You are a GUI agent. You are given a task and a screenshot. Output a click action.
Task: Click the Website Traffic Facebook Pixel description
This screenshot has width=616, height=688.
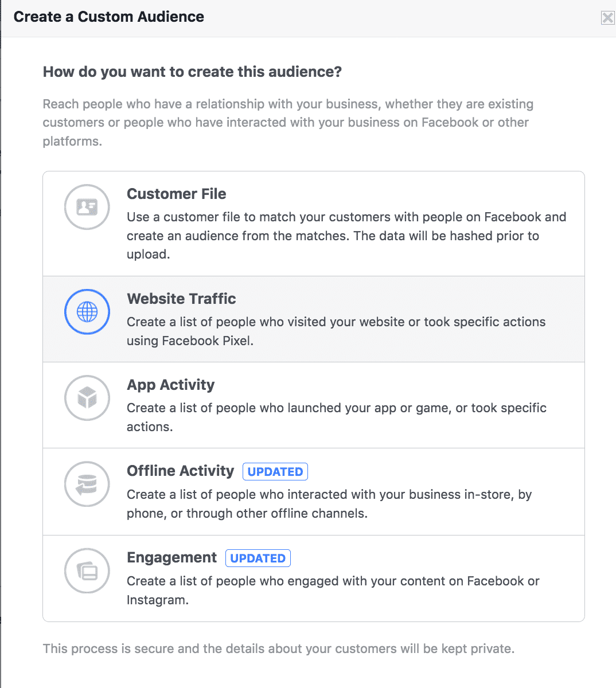336,331
